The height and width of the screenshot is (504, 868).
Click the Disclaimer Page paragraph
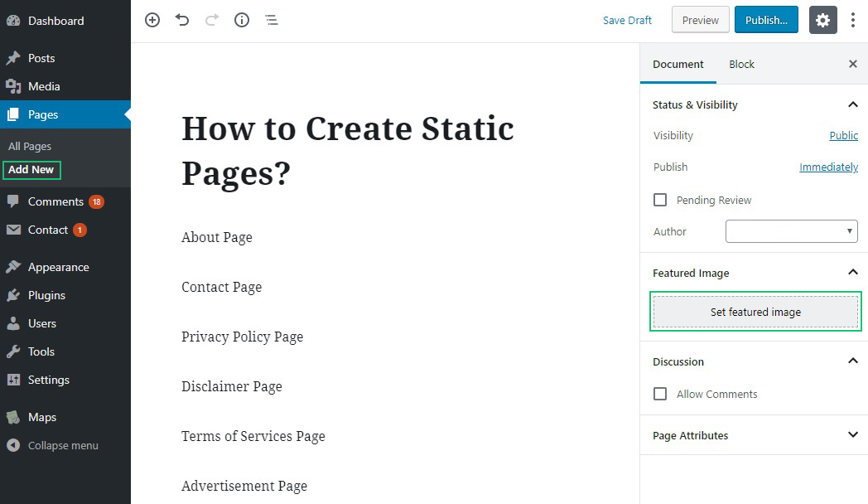232,386
